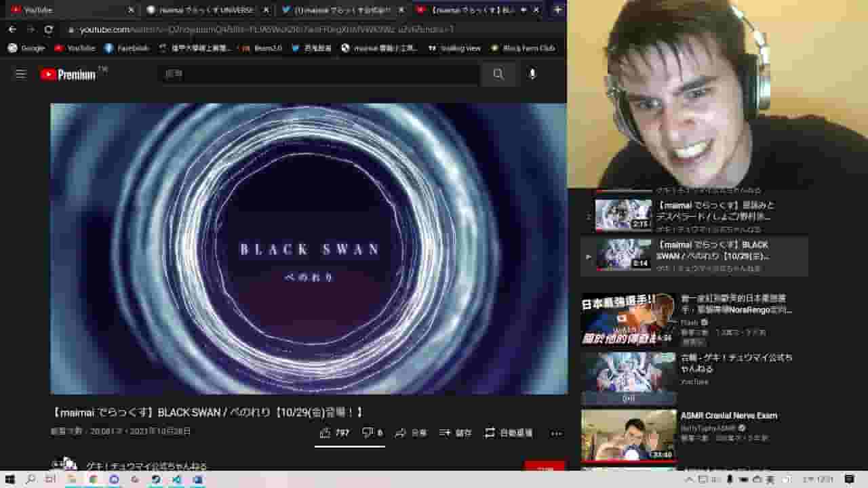Viewport: 868px width, 488px height.
Task: Open File Explorer from the taskbar
Action: click(x=71, y=479)
